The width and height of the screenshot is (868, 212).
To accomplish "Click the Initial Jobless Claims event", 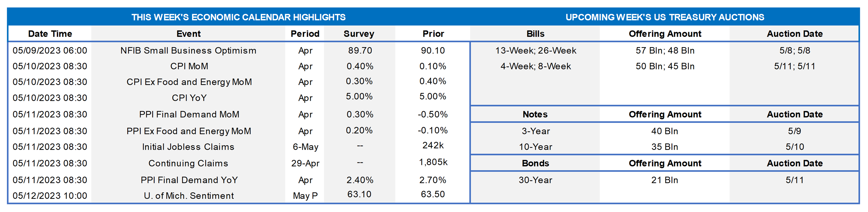I will coord(188,147).
